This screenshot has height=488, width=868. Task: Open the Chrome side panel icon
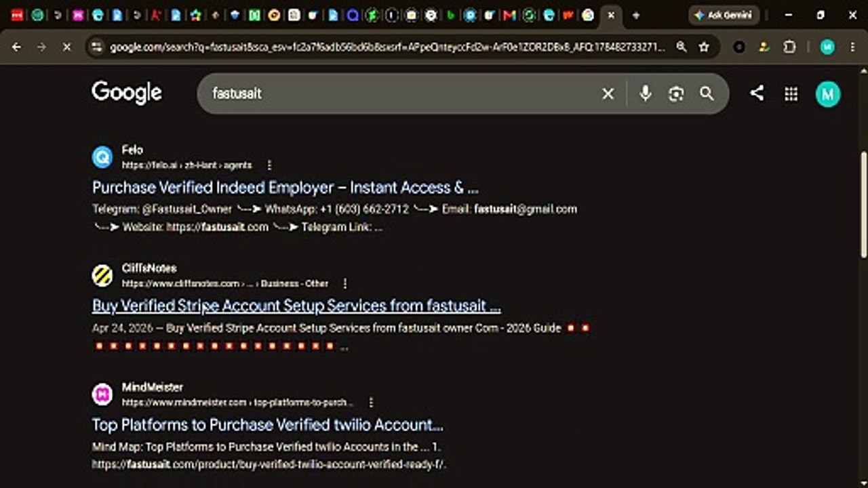789,47
